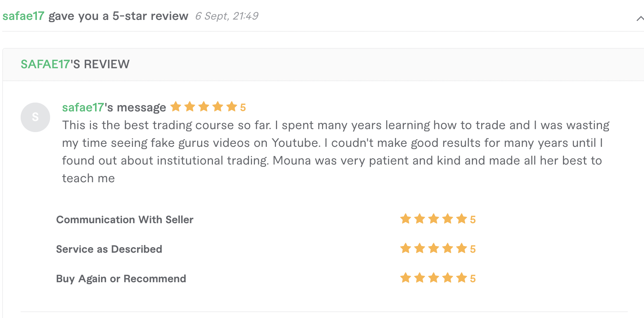Click the SAFAE17 name in the review title
The image size is (644, 318).
coord(45,64)
